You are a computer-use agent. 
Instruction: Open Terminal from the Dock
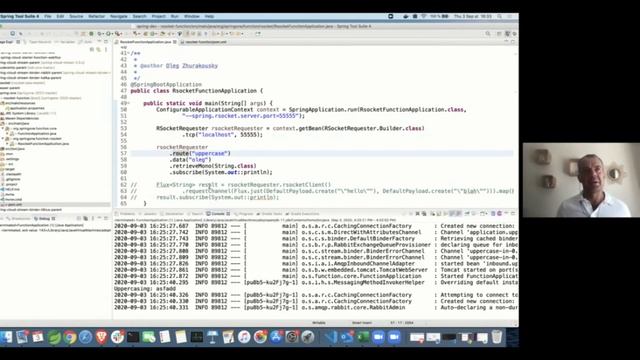tap(133, 337)
